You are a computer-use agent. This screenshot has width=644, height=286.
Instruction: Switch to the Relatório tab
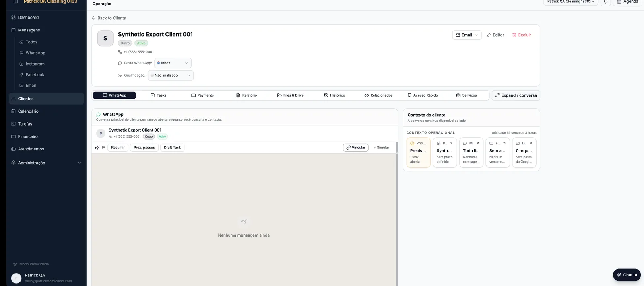[x=246, y=95]
